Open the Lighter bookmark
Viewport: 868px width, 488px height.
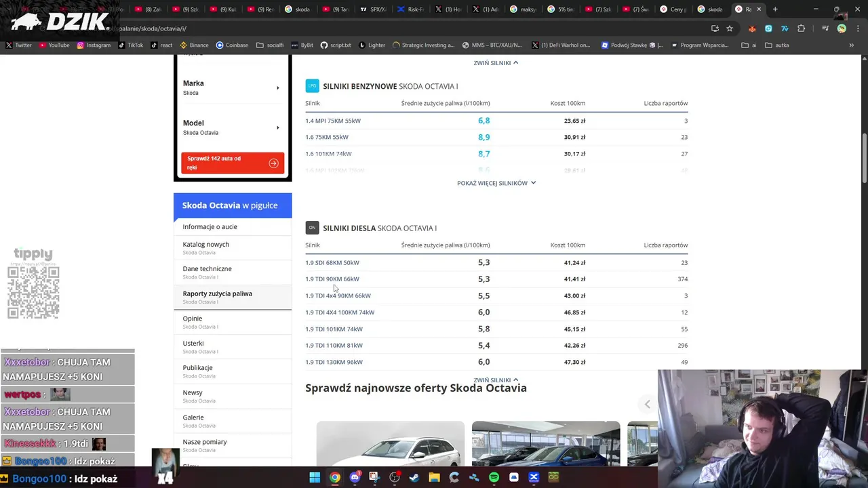pos(372,45)
